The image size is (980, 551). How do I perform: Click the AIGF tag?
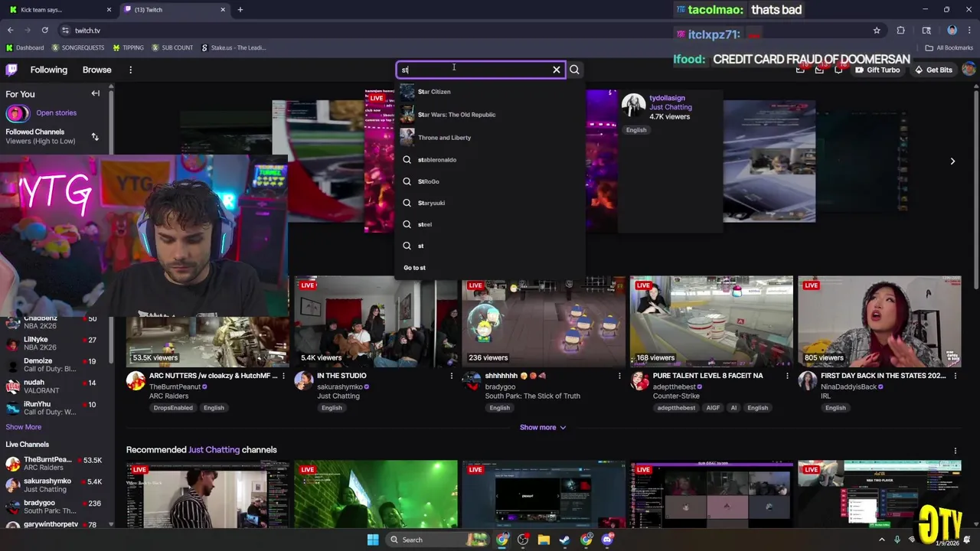(713, 408)
